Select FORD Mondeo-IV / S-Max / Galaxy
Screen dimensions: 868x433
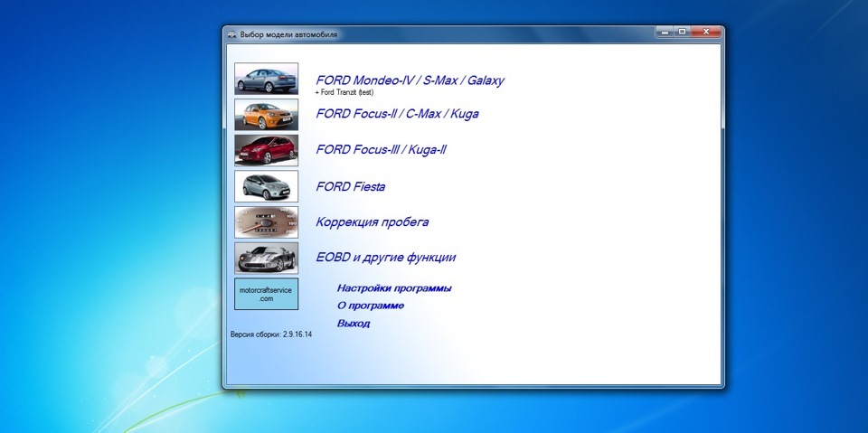[x=410, y=80]
